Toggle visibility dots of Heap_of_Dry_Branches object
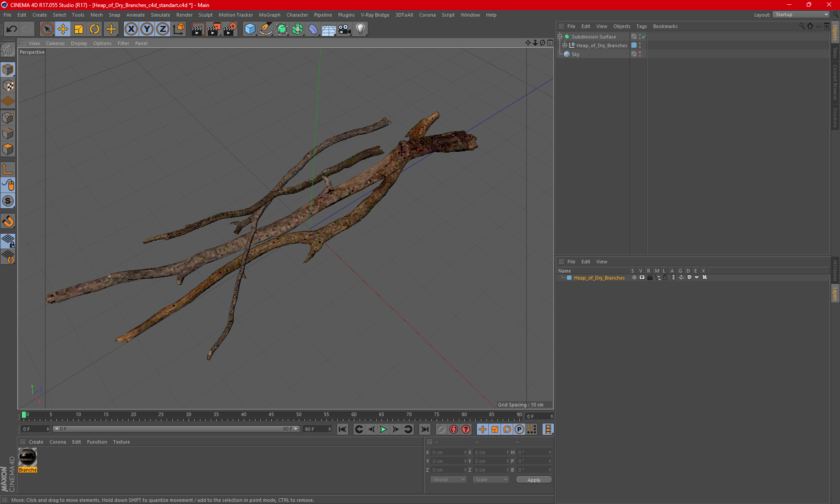 point(640,45)
